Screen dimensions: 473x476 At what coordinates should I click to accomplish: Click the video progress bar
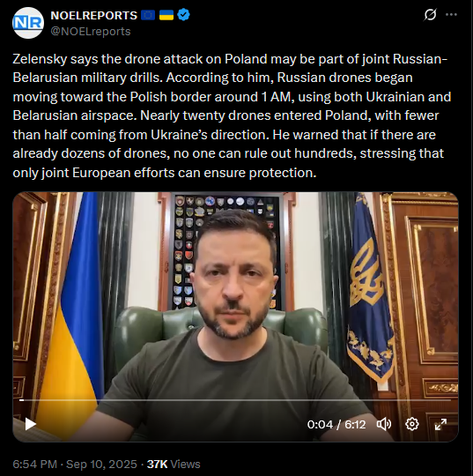tap(235, 400)
